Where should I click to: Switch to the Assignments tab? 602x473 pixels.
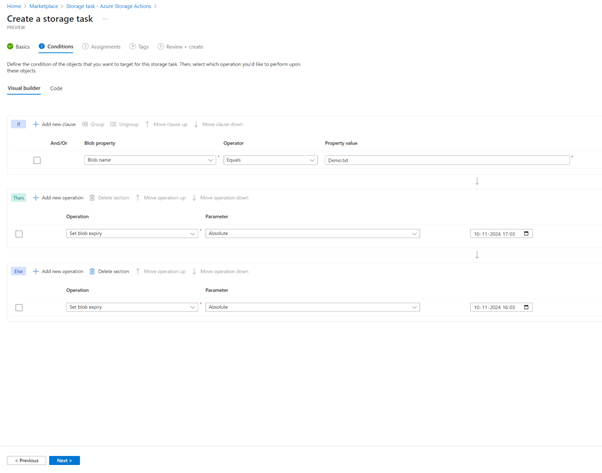point(101,47)
